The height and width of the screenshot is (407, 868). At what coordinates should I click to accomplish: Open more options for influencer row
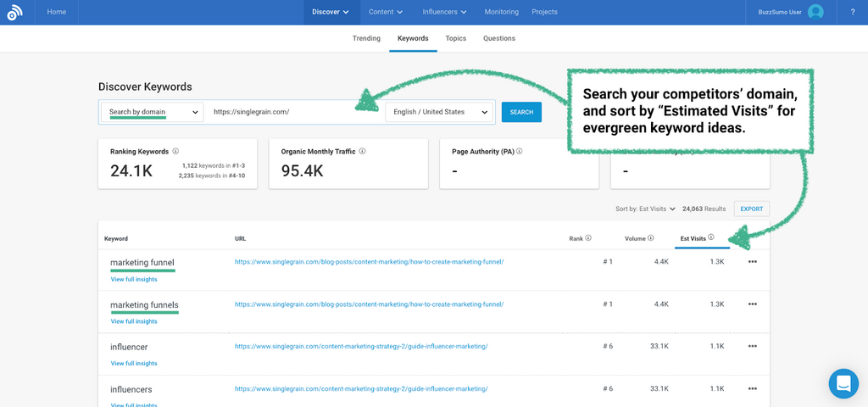[x=752, y=346]
